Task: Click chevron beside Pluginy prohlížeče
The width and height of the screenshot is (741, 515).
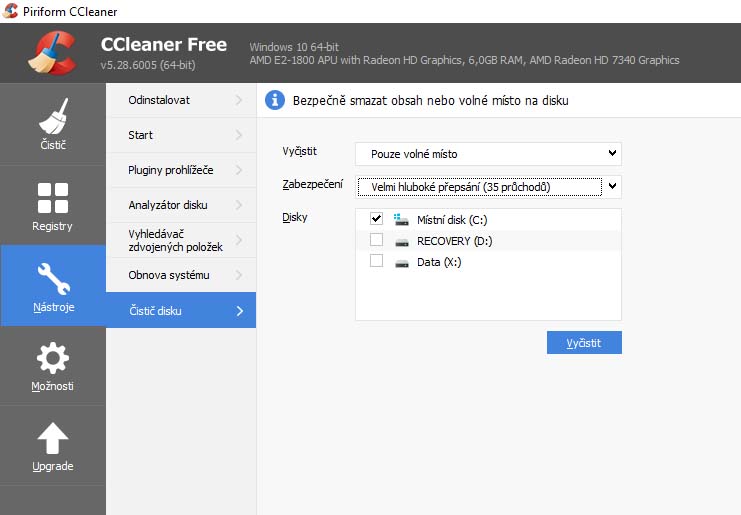Action: (x=239, y=170)
